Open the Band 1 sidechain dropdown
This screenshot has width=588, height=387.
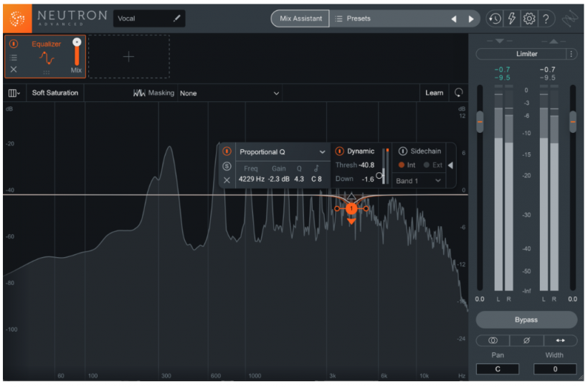(418, 181)
